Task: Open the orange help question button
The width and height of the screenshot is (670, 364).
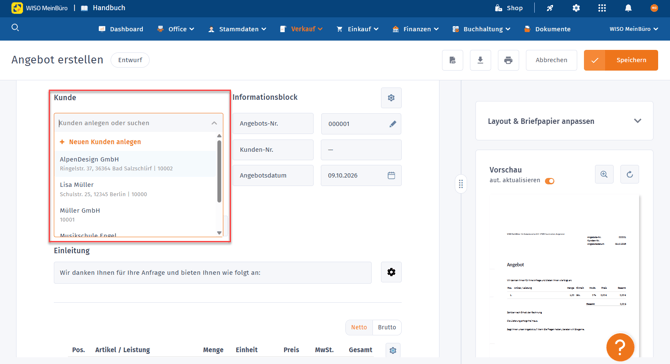Action: [620, 347]
